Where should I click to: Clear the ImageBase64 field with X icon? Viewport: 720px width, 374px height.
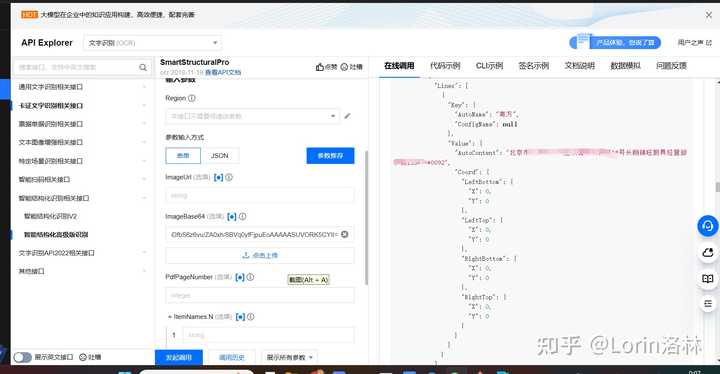(x=345, y=234)
